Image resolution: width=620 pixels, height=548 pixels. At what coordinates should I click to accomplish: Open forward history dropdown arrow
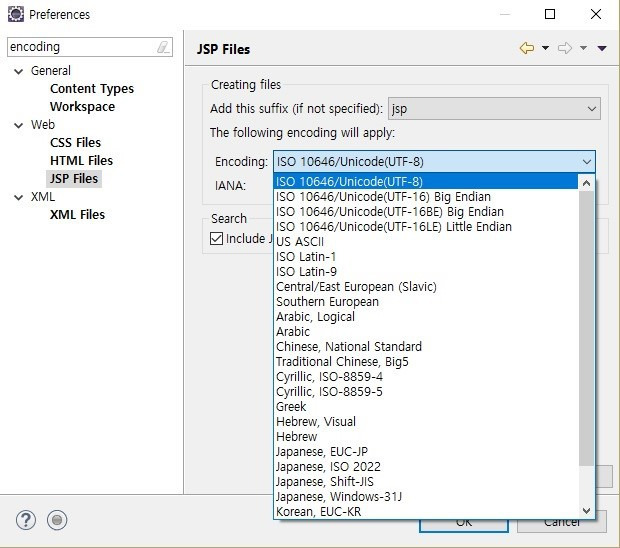[x=583, y=48]
